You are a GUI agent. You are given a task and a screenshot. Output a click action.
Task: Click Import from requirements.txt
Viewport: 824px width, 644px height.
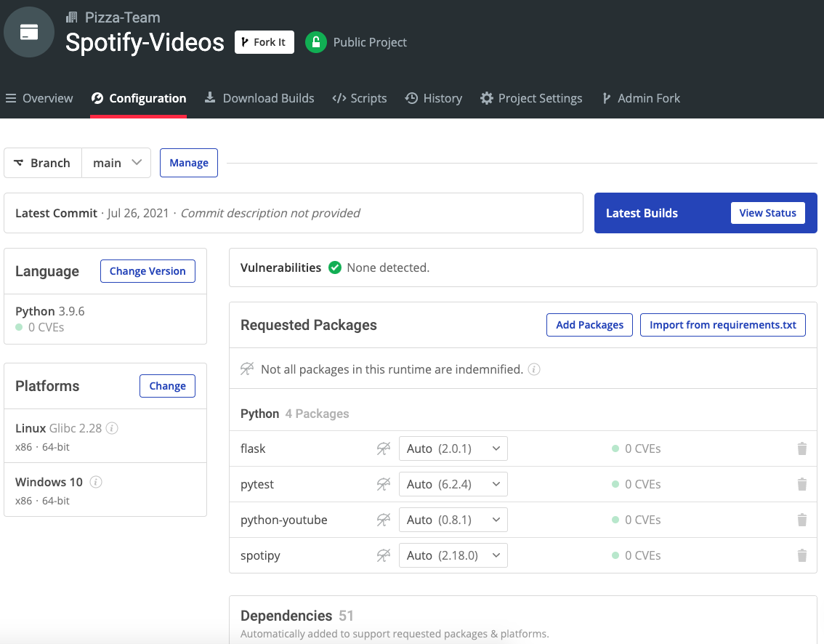click(722, 325)
